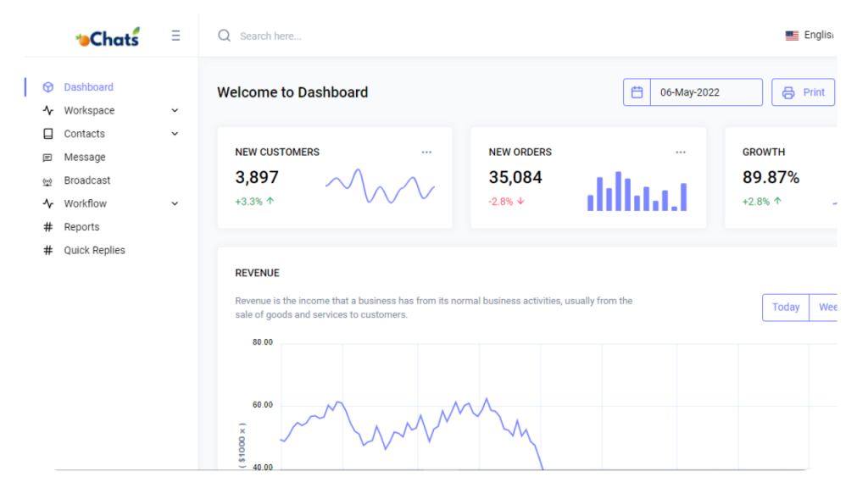868x488 pixels.
Task: Expand the Workflow submenu chevron
Action: pyautogui.click(x=175, y=203)
